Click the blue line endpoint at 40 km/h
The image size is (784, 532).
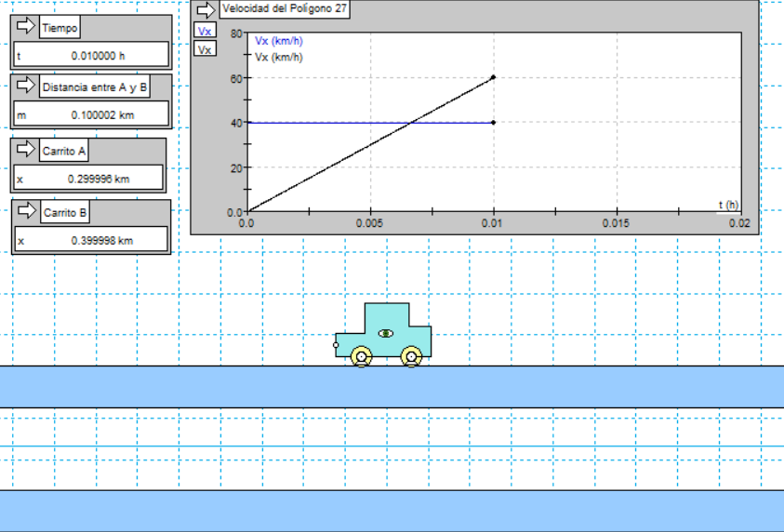click(493, 122)
